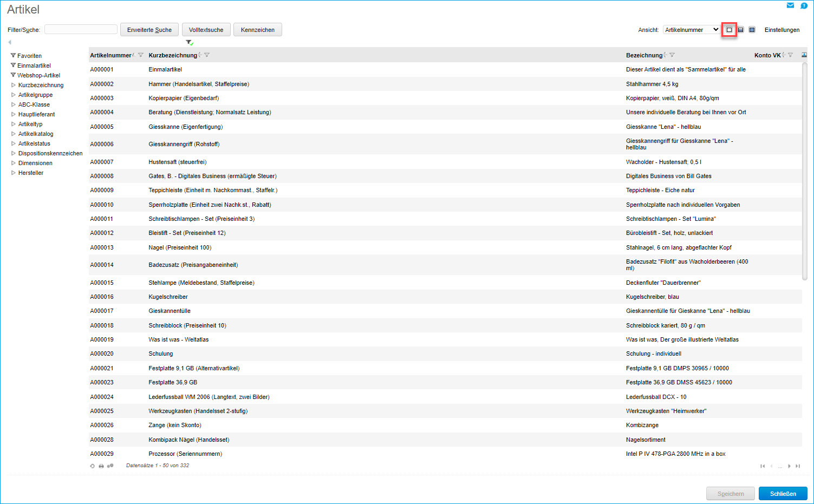814x504 pixels.
Task: Select article 'Hustensaft (steuerfrei)'
Action: [x=178, y=162]
